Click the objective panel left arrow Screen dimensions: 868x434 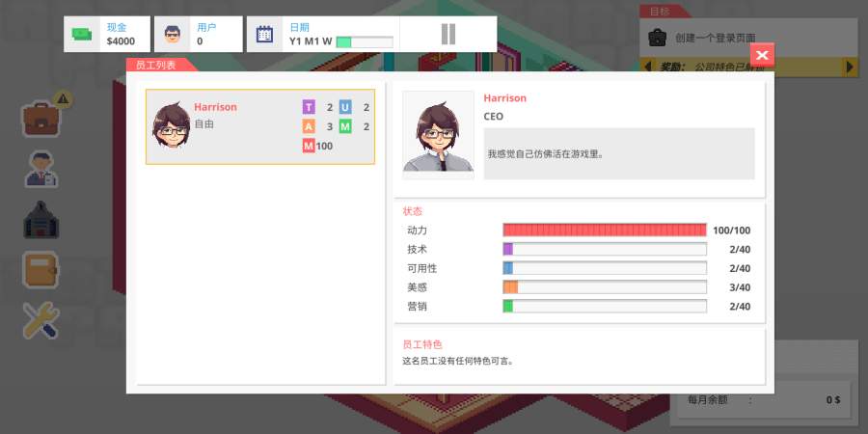[x=645, y=67]
